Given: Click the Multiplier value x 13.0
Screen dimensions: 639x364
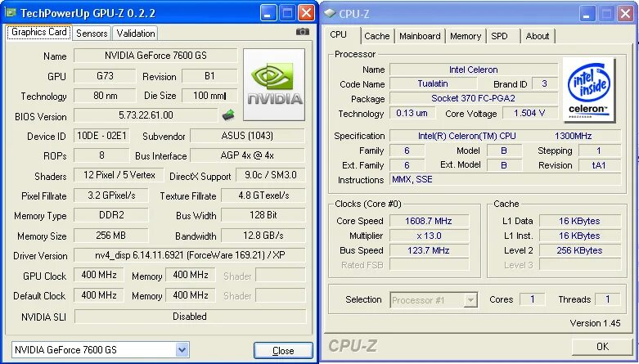Looking at the screenshot, I should [429, 236].
